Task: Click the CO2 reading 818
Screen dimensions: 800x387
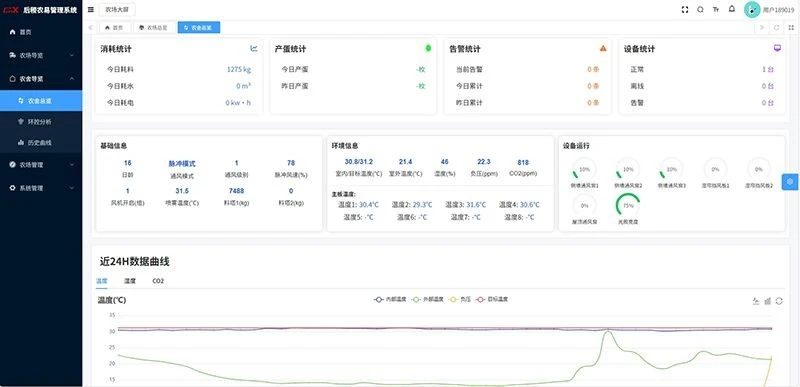Action: point(523,162)
